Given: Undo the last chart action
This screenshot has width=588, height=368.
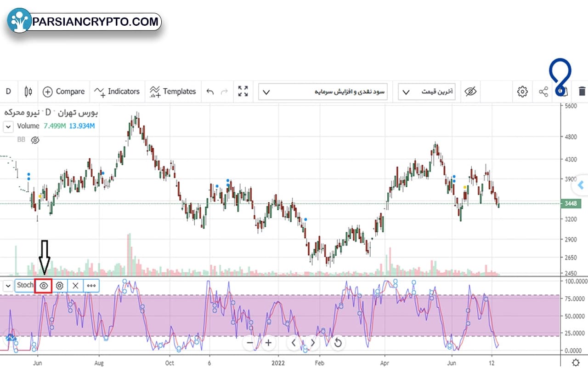Looking at the screenshot, I should (210, 92).
